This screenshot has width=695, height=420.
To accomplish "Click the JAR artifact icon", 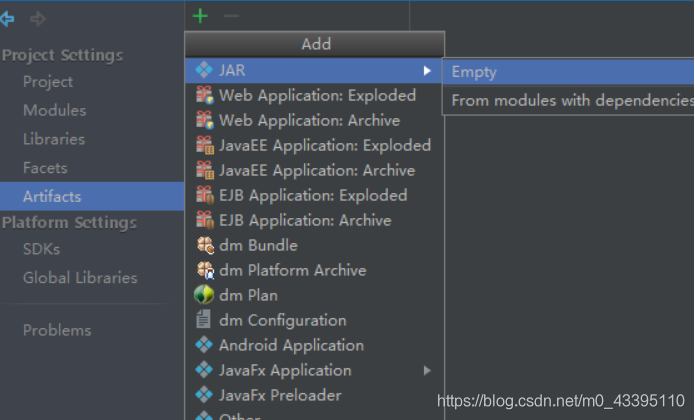I will coord(204,70).
